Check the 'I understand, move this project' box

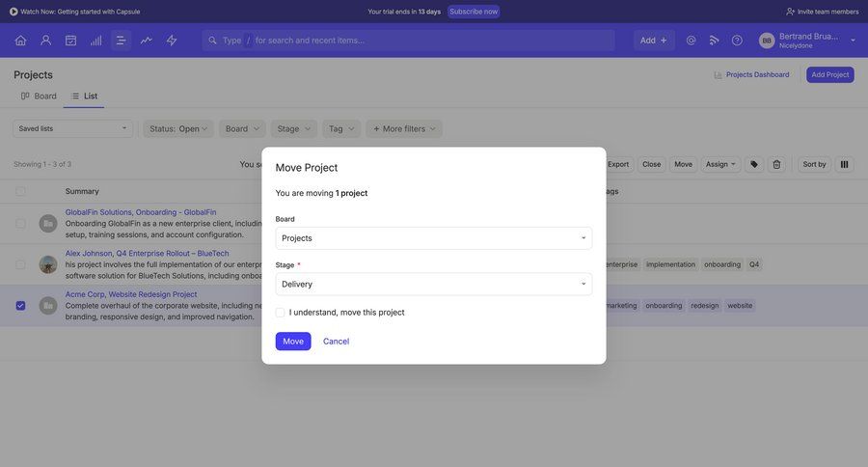coord(281,313)
